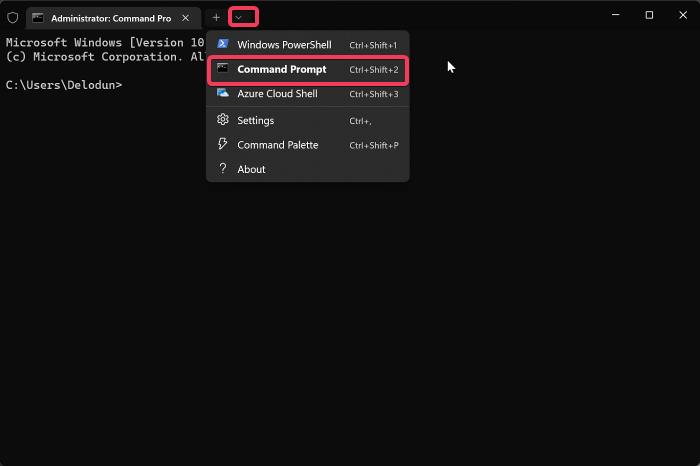700x466 pixels.
Task: Click the Azure Cloud Shell icon
Action: pos(222,93)
